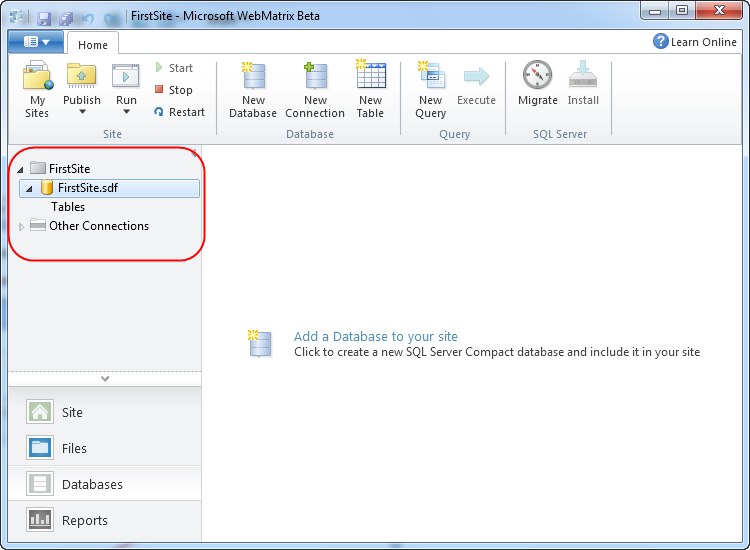
Task: Add a New Connection
Action: pyautogui.click(x=315, y=89)
